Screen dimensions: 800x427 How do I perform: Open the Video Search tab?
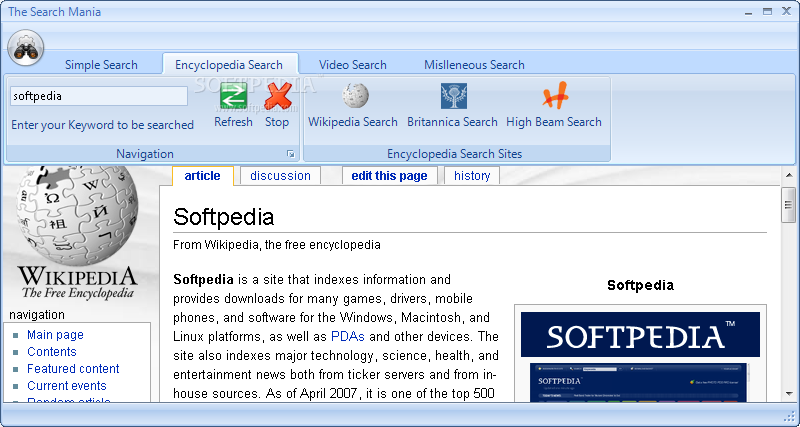(x=353, y=65)
